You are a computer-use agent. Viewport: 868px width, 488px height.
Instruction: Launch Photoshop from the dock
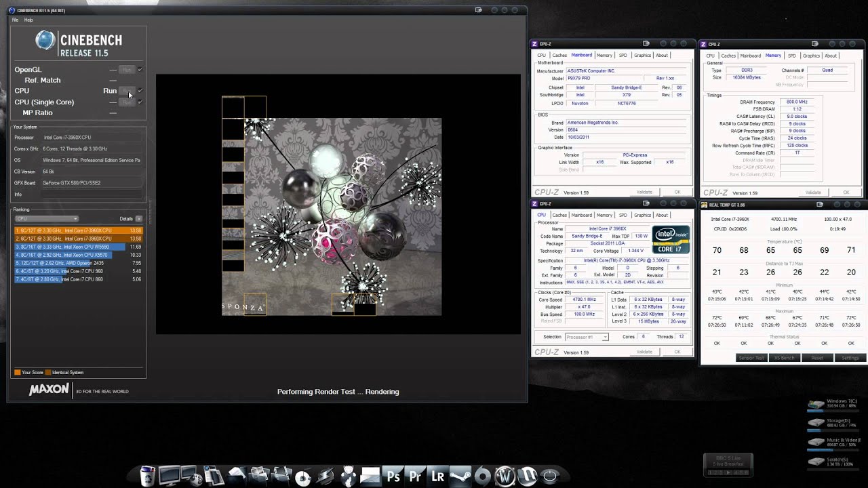393,476
